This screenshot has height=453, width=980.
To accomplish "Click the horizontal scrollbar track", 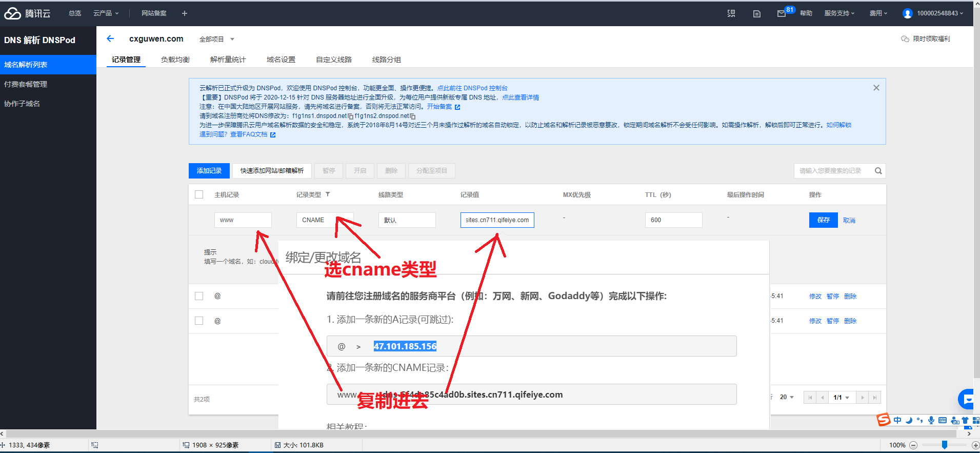I will (x=484, y=434).
